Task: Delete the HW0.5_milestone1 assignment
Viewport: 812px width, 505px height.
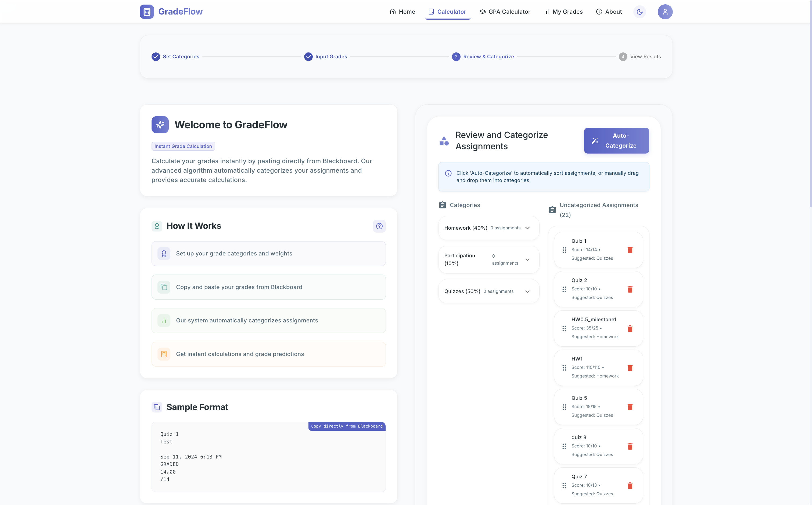Action: 630,328
